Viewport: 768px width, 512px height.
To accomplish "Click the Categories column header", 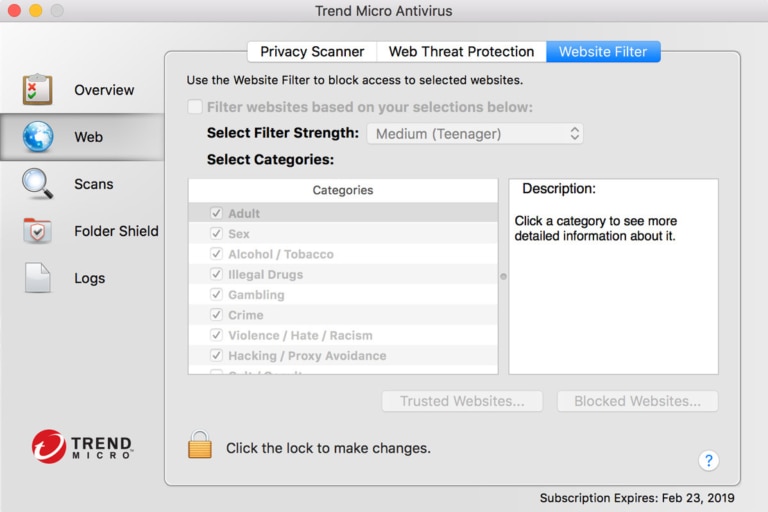I will click(x=343, y=190).
